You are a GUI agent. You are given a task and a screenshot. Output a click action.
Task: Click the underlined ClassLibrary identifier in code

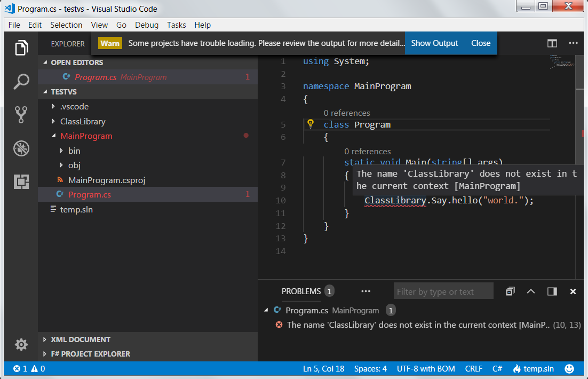395,200
